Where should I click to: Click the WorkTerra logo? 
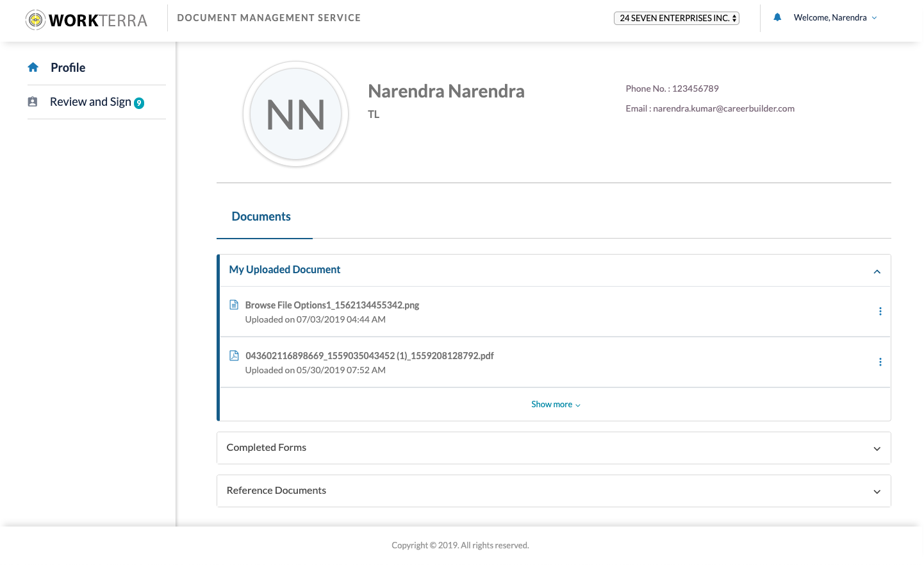(87, 20)
